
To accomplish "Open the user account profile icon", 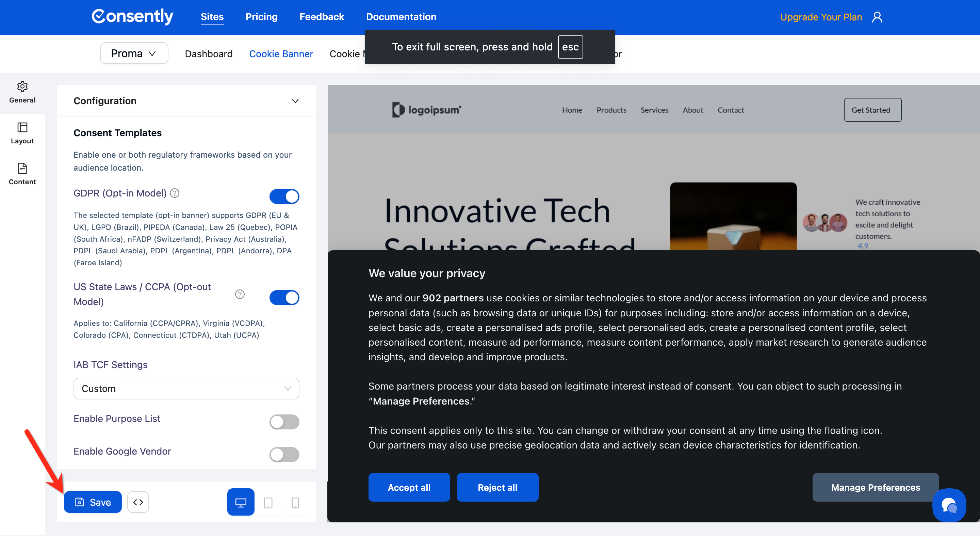I will click(877, 17).
